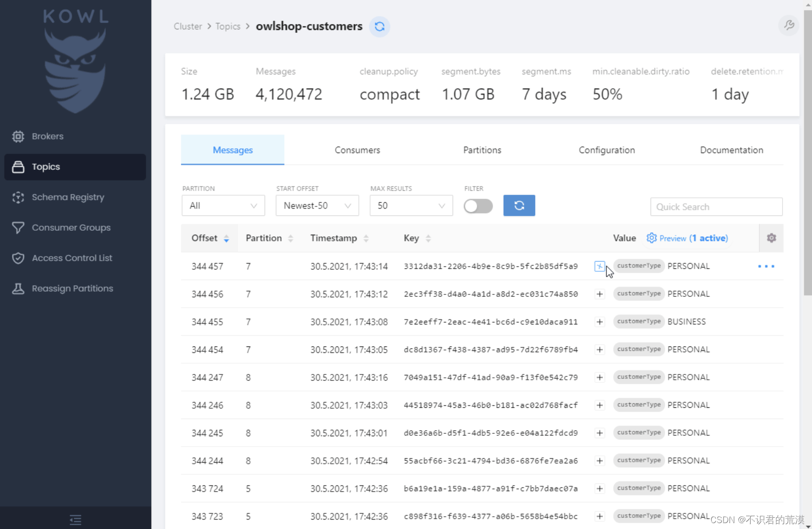Expand the message row with offset 344 454
Viewport: 812px width, 529px height.
pyautogui.click(x=599, y=350)
